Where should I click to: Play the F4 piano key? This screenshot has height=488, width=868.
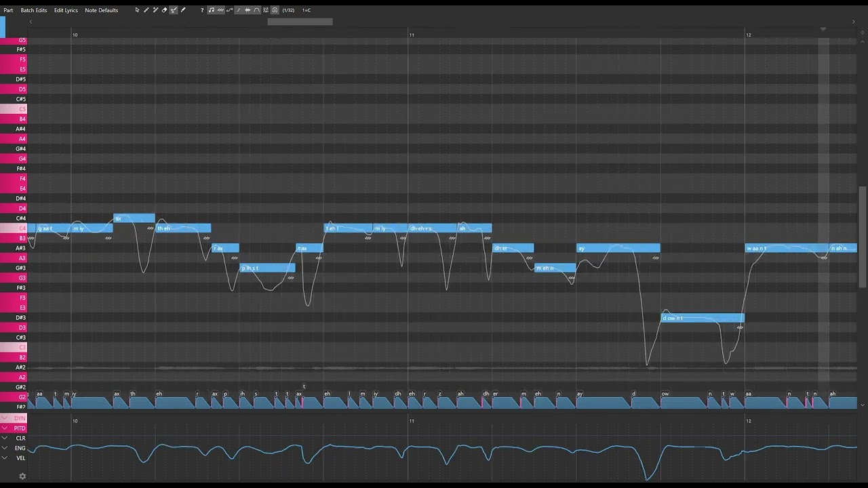14,178
